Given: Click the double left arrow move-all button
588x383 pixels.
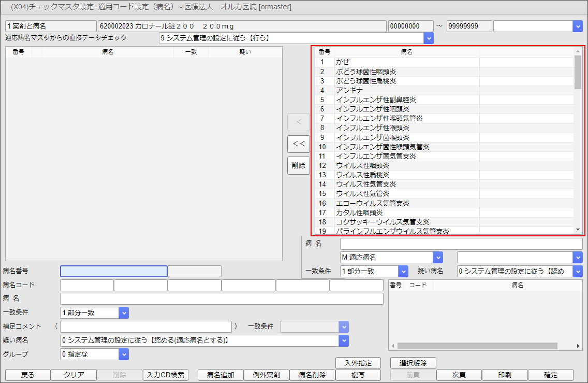Looking at the screenshot, I should tap(299, 144).
